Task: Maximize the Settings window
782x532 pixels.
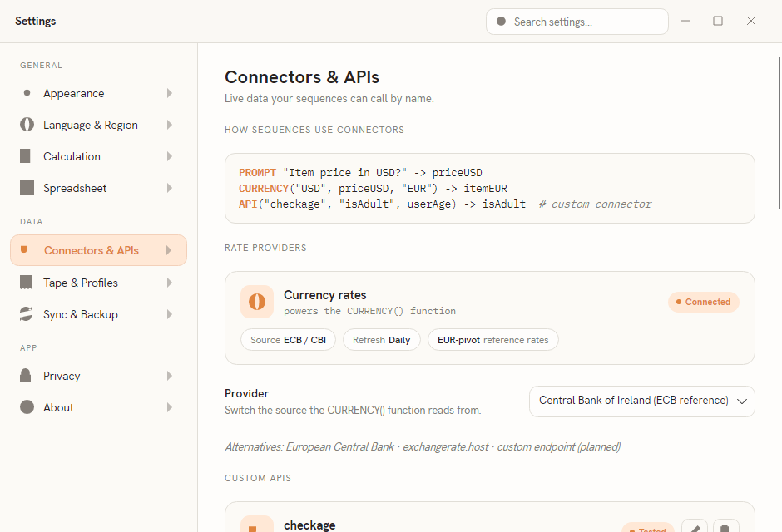Action: pos(718,21)
